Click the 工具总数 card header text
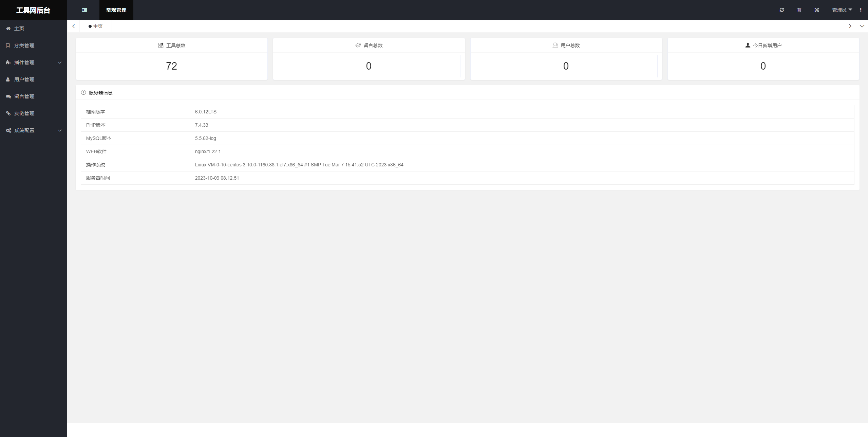Image resolution: width=868 pixels, height=437 pixels. (176, 45)
